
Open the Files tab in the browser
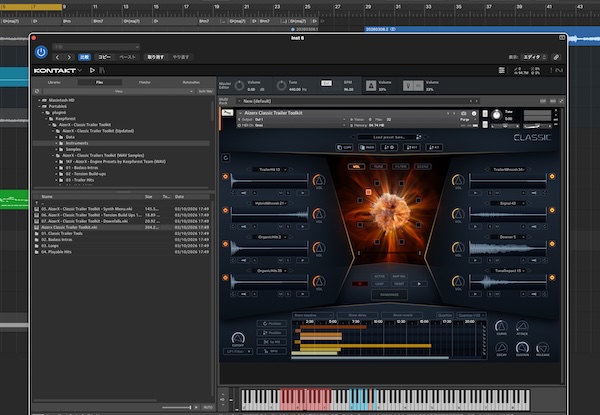[99, 82]
